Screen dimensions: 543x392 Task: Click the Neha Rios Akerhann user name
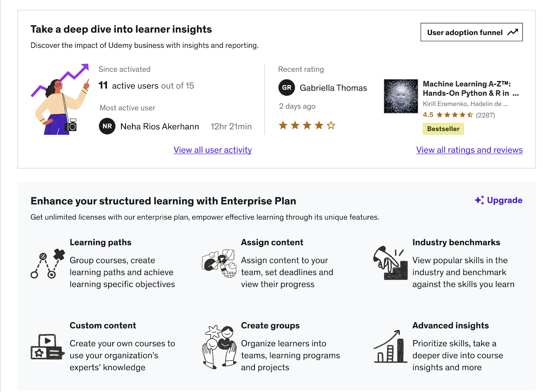point(160,126)
